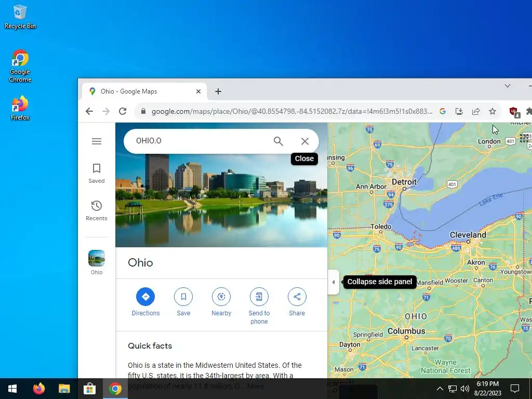This screenshot has height=399, width=532.
Task: Share this page from the address bar
Action: [476, 111]
